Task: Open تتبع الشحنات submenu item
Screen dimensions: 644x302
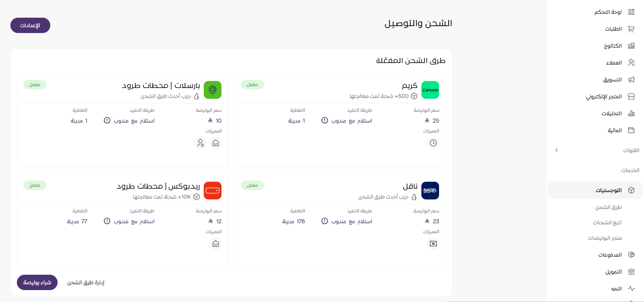Action: point(607,222)
